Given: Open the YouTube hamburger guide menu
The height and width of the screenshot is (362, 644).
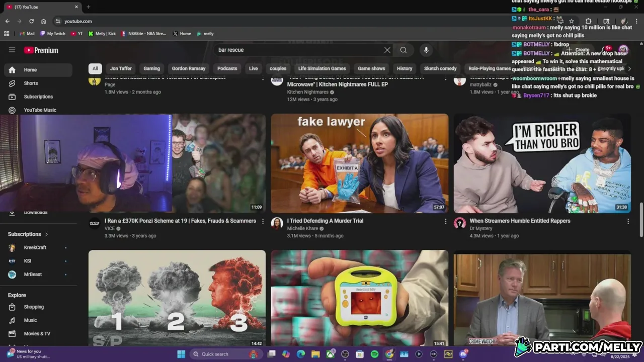Looking at the screenshot, I should [x=12, y=50].
